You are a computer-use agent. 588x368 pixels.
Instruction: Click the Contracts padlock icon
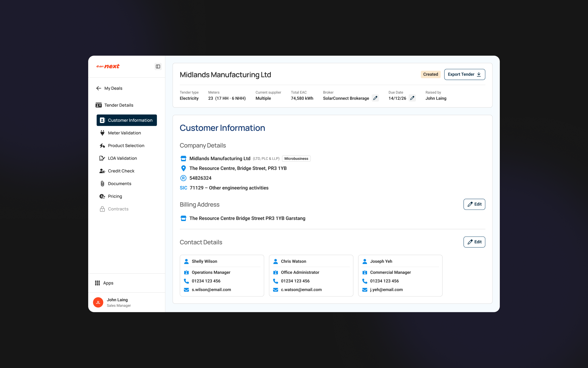click(x=102, y=209)
